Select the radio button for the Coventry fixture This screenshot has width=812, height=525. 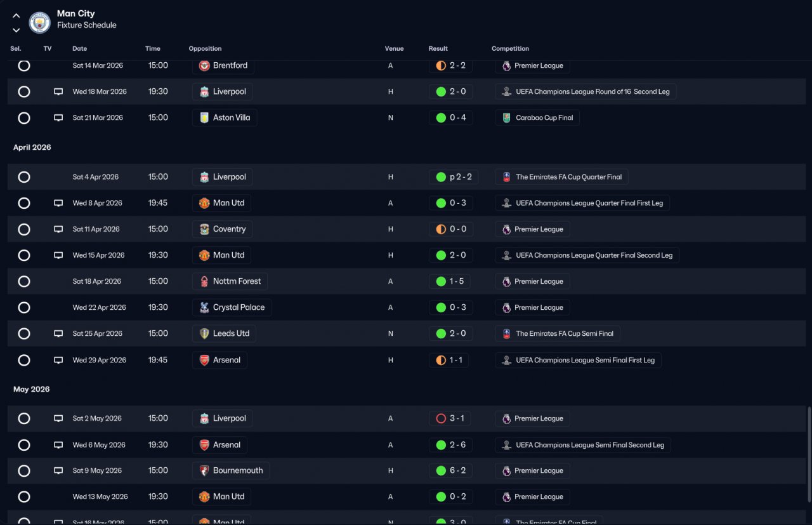tap(24, 229)
